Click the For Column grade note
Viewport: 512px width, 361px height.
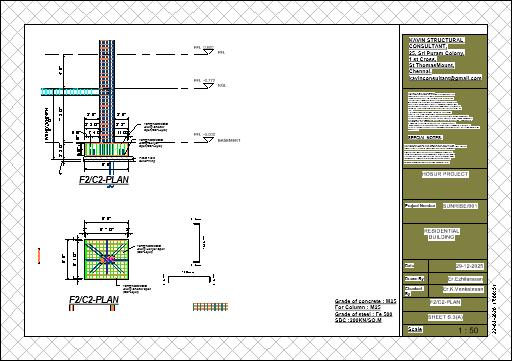tap(358, 307)
